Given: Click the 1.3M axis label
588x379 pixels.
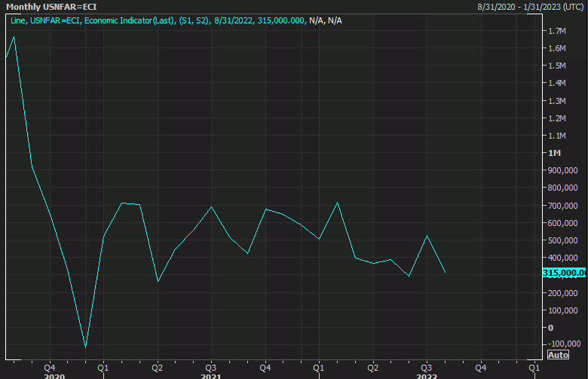Looking at the screenshot, I should [557, 101].
